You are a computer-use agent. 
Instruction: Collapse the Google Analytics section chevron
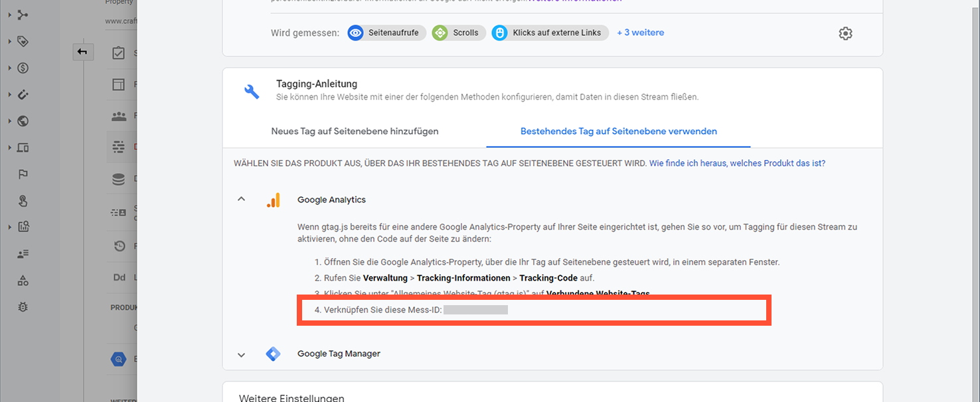[242, 199]
